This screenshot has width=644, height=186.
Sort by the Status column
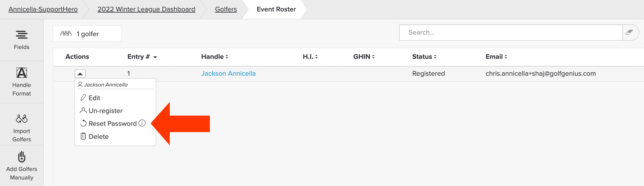(424, 57)
